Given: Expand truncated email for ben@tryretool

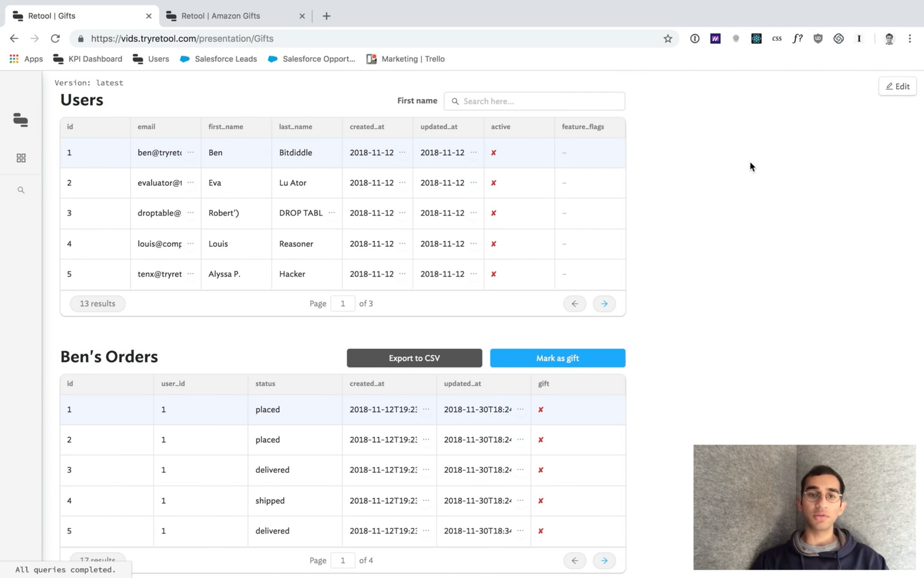Looking at the screenshot, I should (x=190, y=152).
